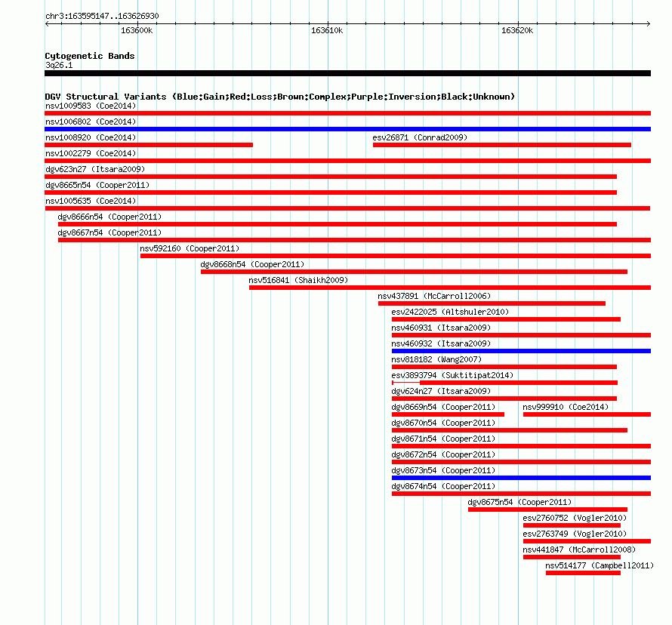Click the right arrow on the ruler

[x=649, y=23]
